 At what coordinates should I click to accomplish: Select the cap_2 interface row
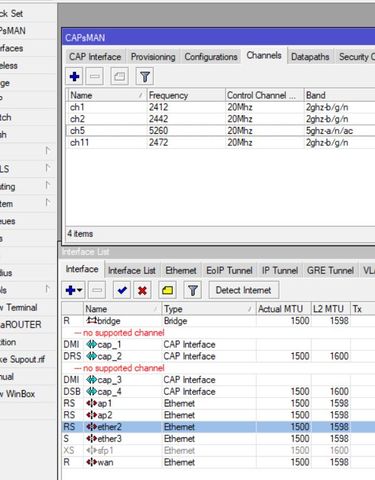pos(218,356)
